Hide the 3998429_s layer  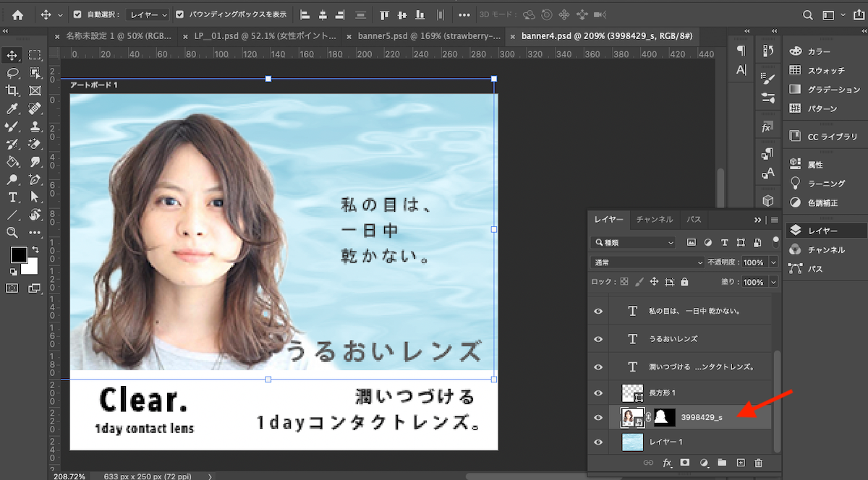tap(597, 417)
